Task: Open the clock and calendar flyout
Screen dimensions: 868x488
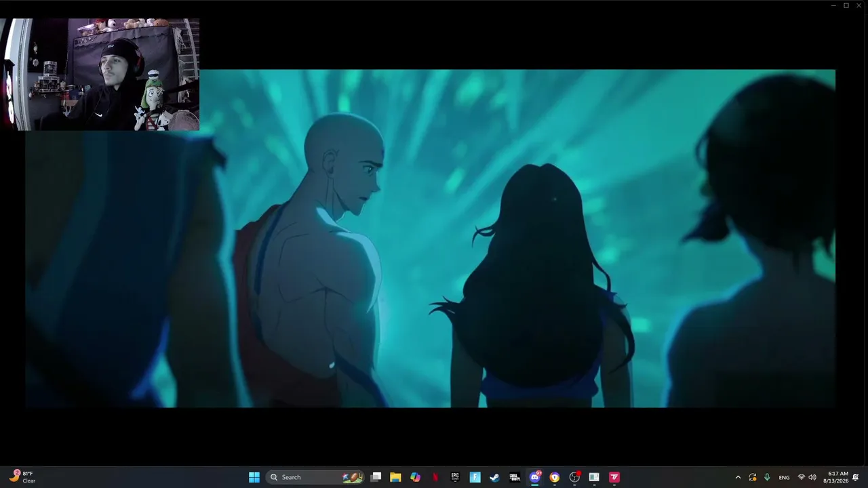Action: (x=836, y=477)
